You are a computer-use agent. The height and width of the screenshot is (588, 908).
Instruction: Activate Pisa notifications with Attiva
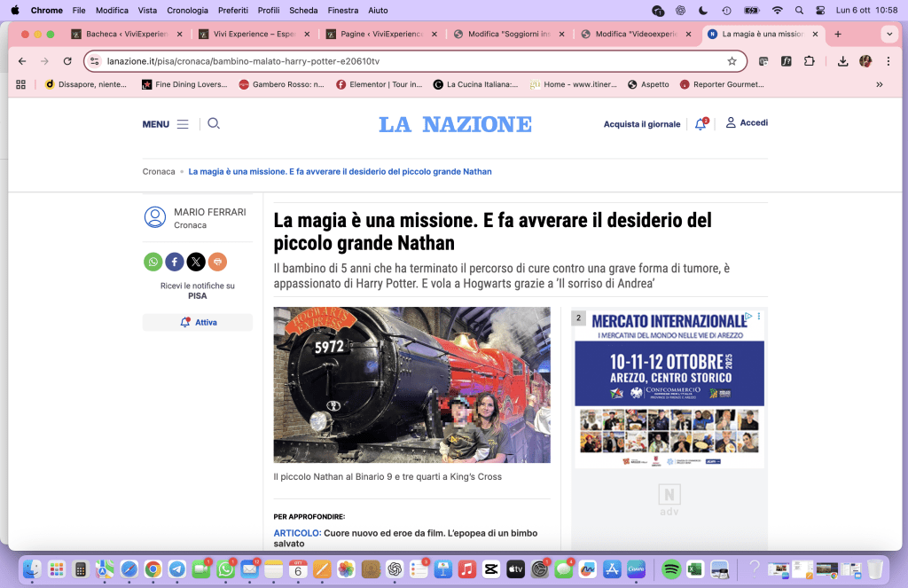coord(198,323)
